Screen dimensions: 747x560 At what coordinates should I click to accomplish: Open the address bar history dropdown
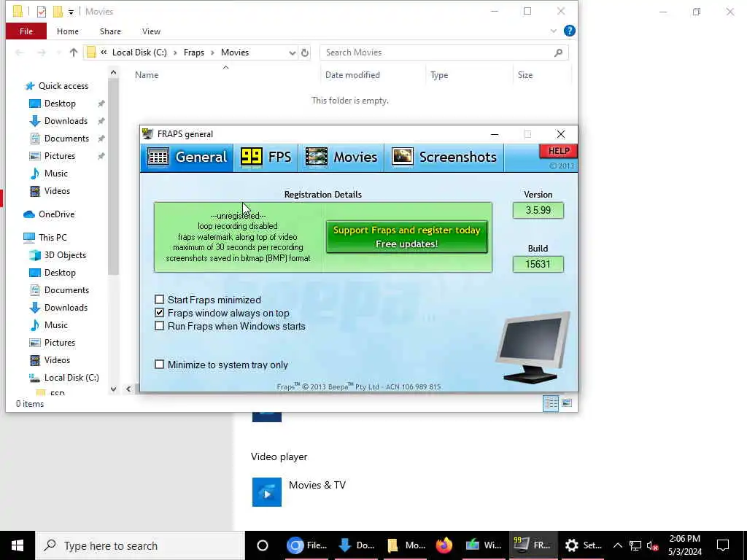tap(292, 52)
